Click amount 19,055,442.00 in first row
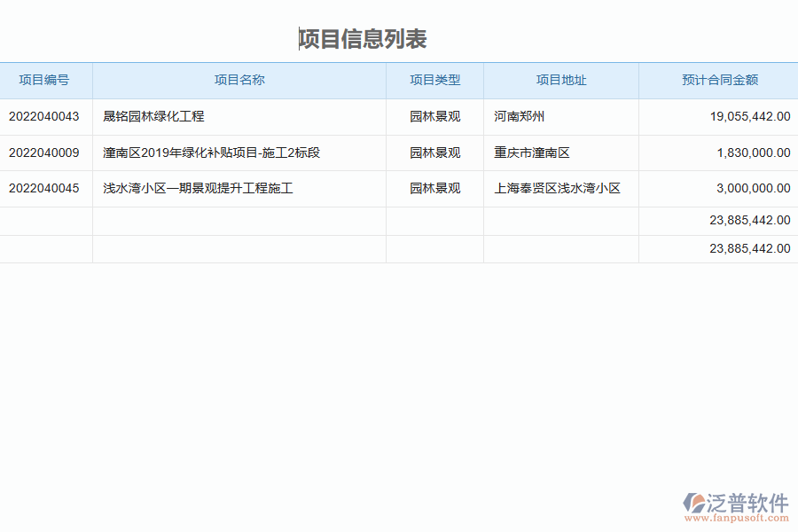 [x=748, y=115]
